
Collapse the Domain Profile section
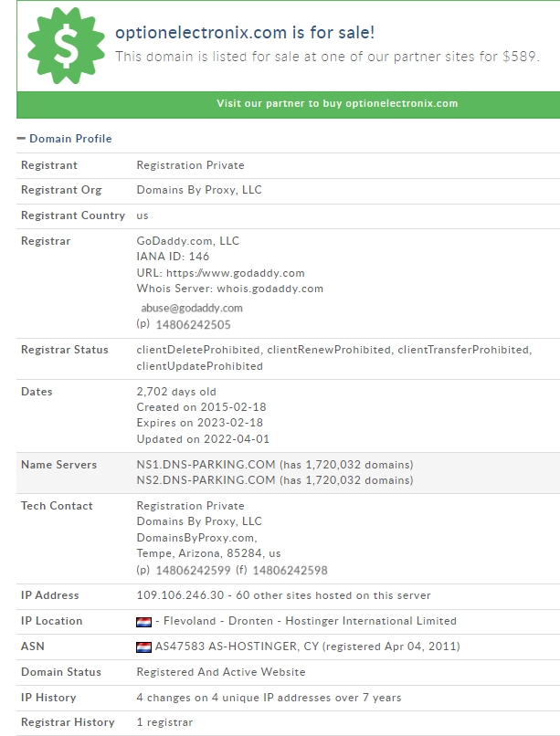[64, 139]
